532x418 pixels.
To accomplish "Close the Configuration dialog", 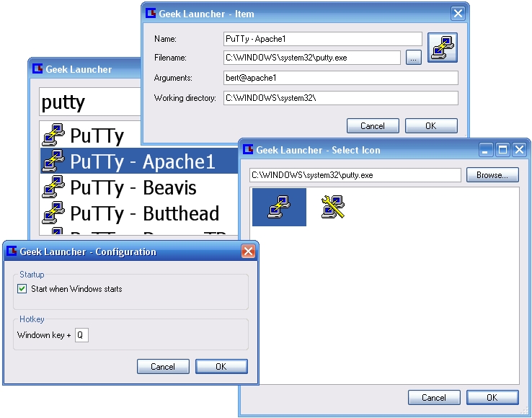I will (x=249, y=251).
